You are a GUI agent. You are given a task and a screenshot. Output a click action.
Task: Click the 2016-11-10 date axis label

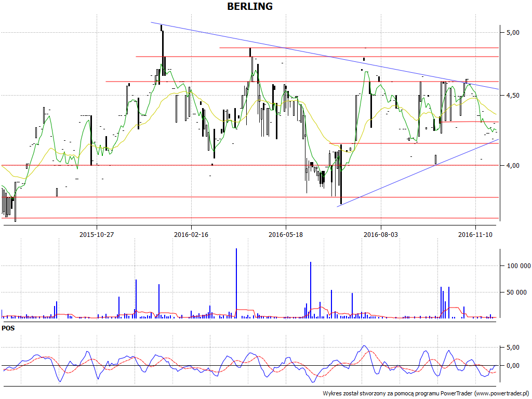pos(475,234)
